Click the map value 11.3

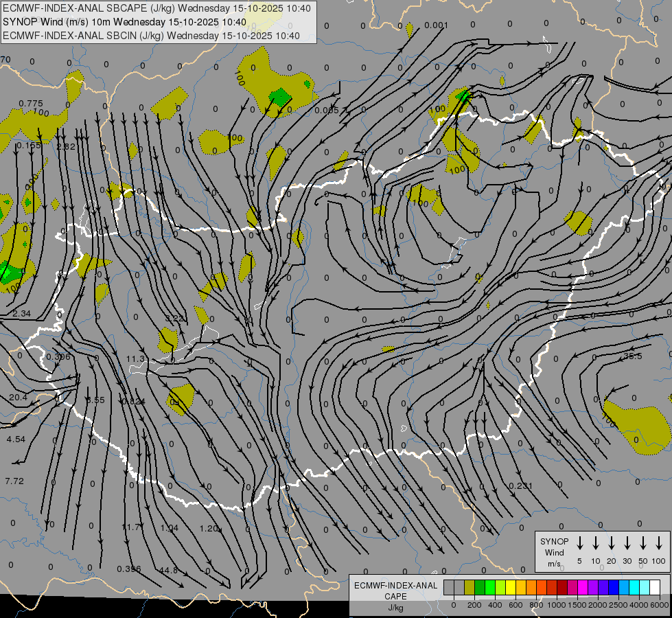click(x=135, y=358)
